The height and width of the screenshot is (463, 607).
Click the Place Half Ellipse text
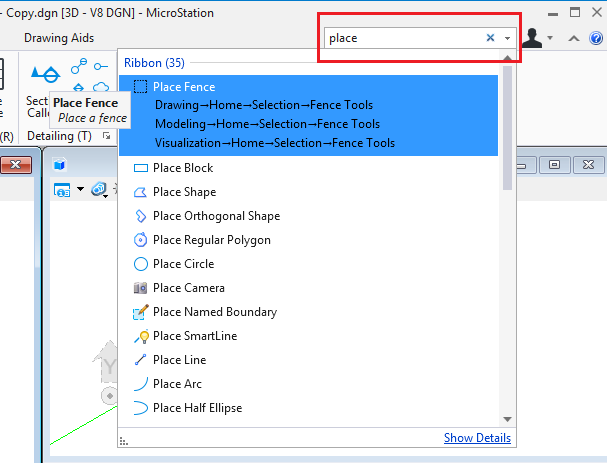[197, 408]
